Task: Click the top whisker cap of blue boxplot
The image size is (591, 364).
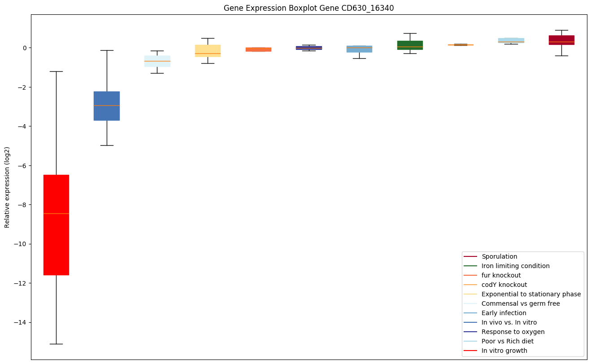Action: [x=106, y=50]
